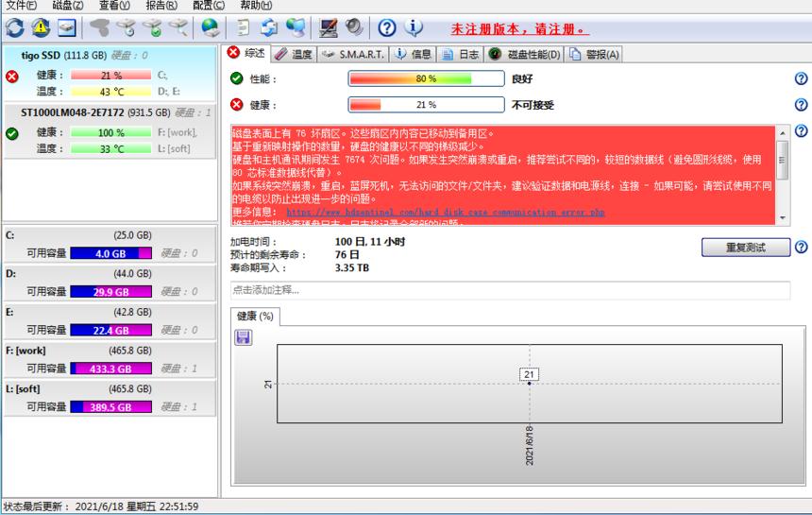Click help icon beside the 性能 bar

click(801, 78)
